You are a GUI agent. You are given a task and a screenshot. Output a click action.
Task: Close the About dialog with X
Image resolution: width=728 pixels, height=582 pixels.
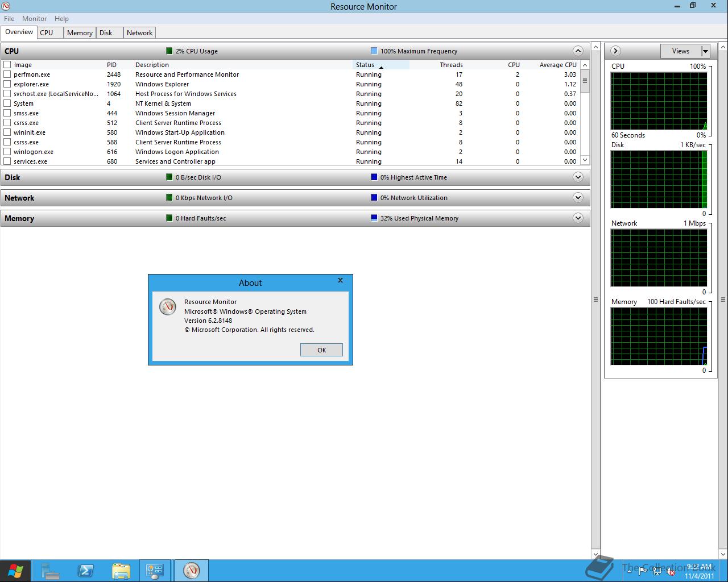(340, 280)
